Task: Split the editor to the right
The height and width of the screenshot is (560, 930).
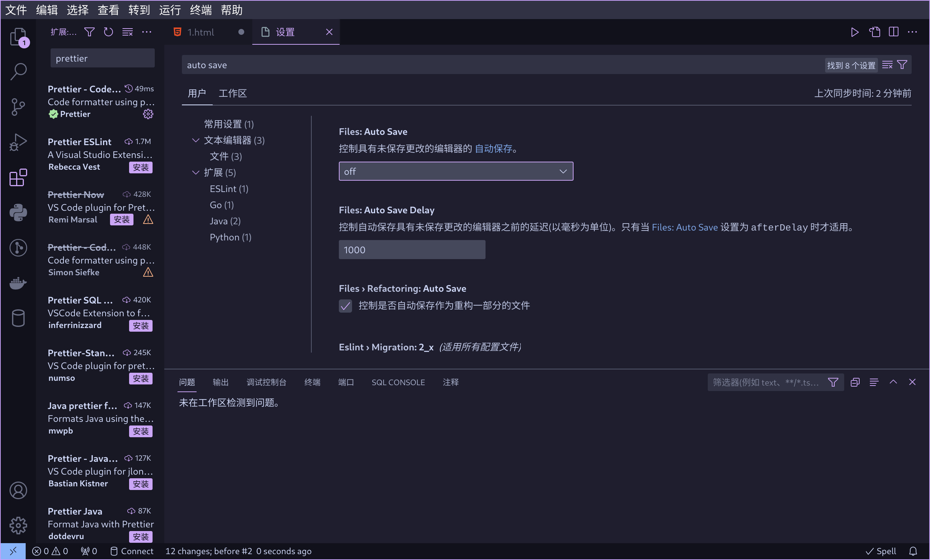Action: 894,32
